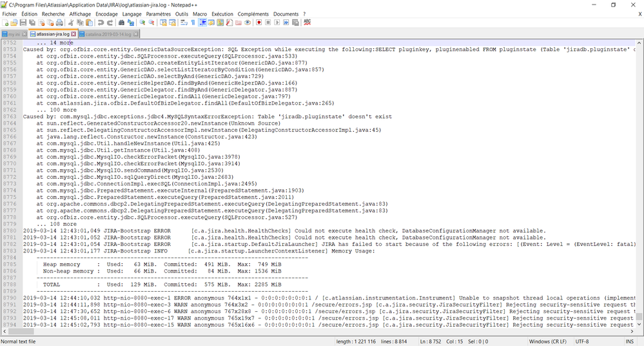
Task: Toggle synchronized horizontal scrolling
Action: click(x=173, y=22)
